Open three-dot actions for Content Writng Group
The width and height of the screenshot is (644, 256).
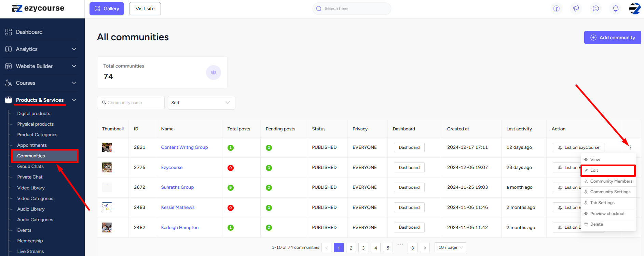(631, 147)
